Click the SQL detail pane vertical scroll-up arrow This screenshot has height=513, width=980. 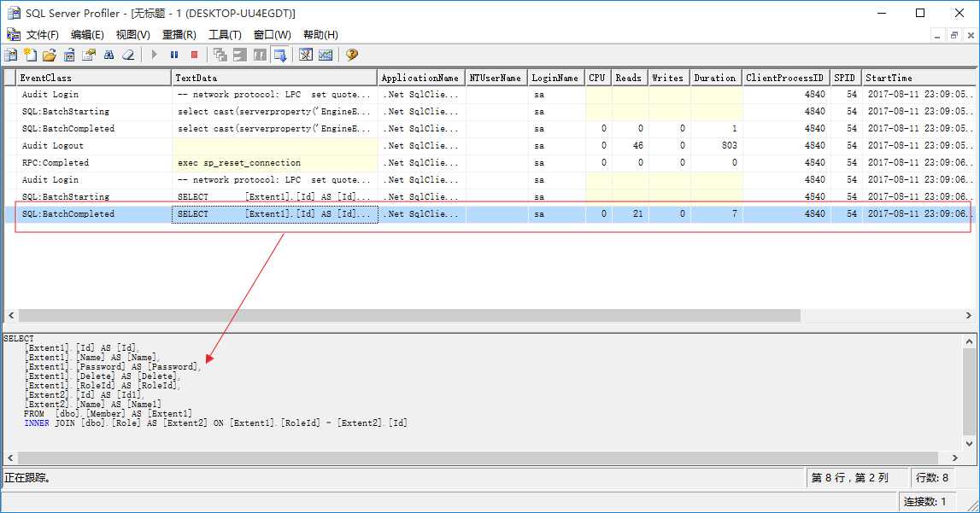[x=970, y=342]
